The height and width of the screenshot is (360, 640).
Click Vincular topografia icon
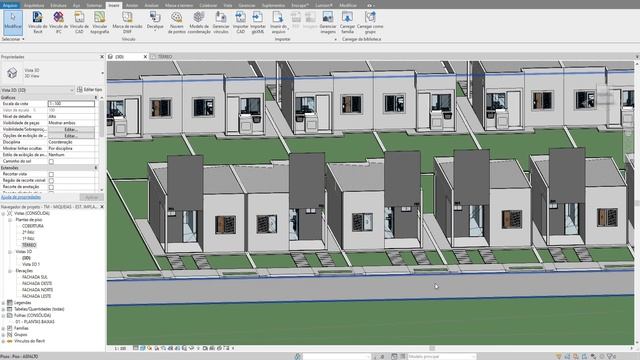point(100,18)
